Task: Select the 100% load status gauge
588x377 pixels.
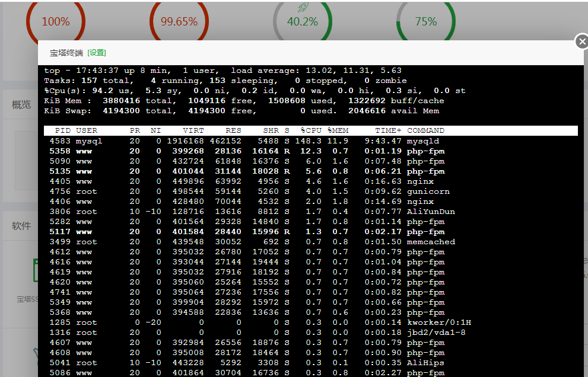Action: 56,21
